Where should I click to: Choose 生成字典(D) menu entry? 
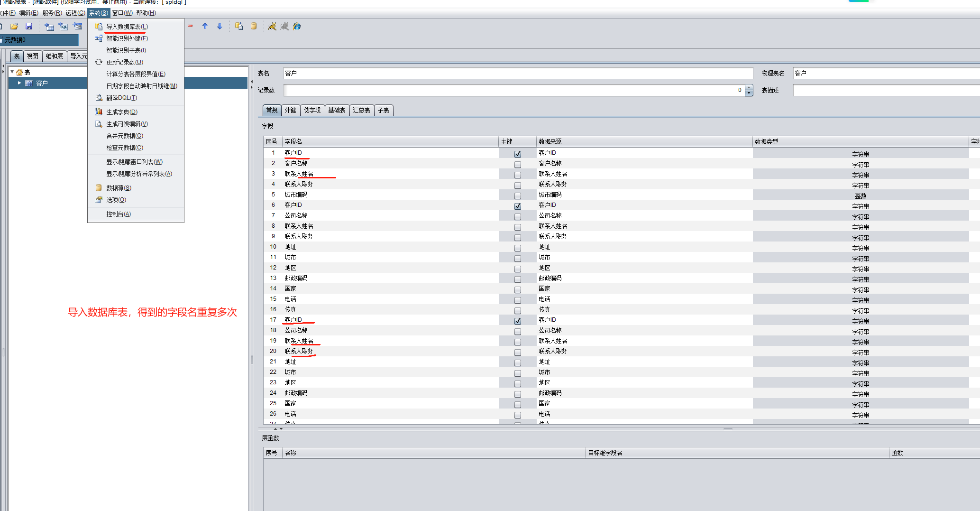pyautogui.click(x=121, y=112)
